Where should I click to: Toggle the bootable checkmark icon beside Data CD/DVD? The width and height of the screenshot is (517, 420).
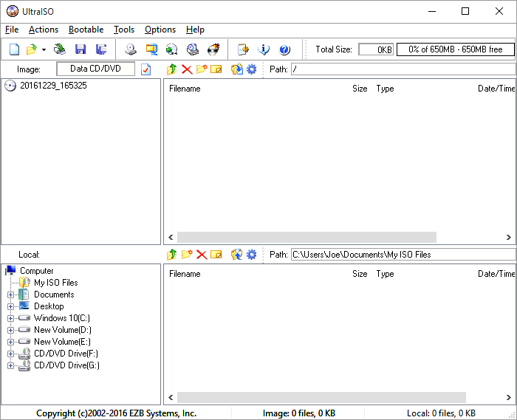(x=145, y=69)
